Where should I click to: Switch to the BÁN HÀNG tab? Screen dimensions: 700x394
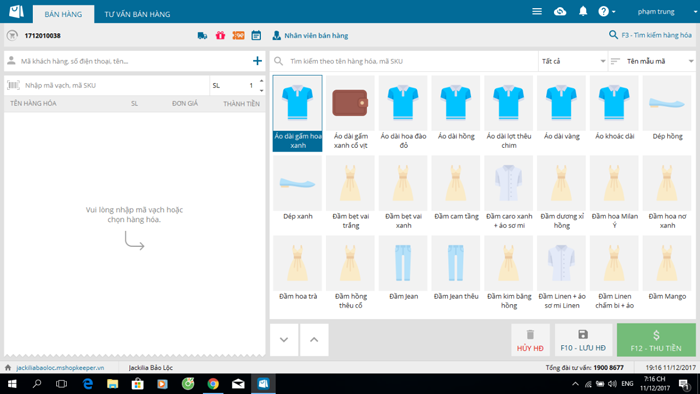[x=63, y=14]
